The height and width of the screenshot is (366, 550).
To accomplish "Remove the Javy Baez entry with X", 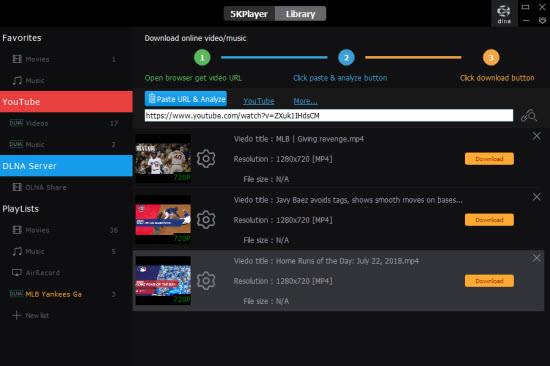I will tap(536, 197).
